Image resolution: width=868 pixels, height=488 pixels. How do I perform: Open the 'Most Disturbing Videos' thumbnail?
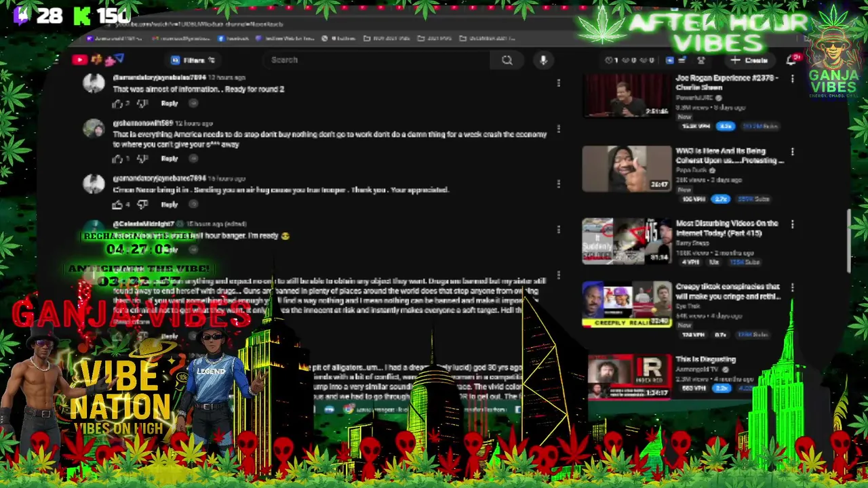coord(627,241)
